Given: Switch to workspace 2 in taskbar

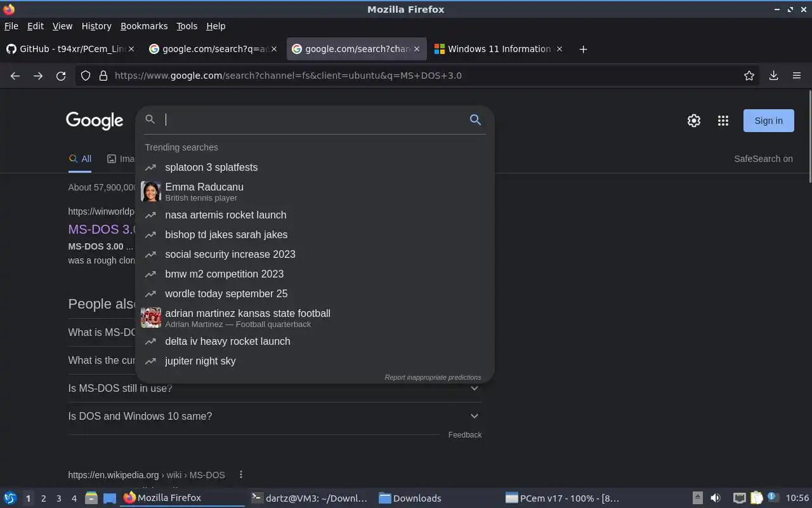Looking at the screenshot, I should tap(43, 498).
